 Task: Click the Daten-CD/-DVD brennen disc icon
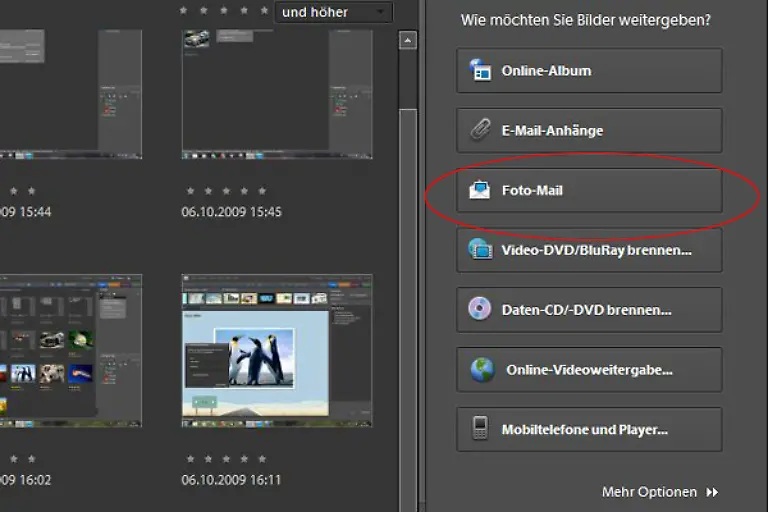[x=480, y=309]
